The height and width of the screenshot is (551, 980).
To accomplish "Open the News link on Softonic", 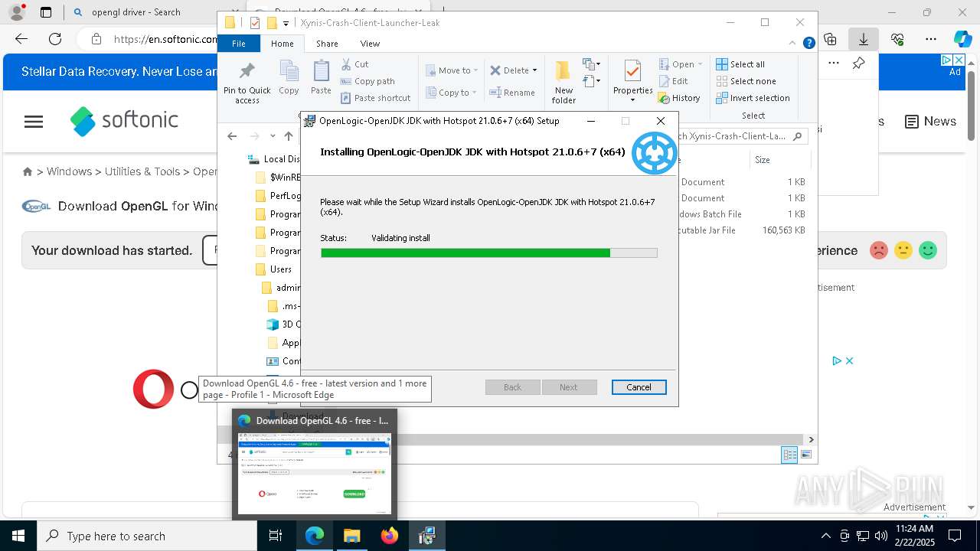I will [930, 121].
